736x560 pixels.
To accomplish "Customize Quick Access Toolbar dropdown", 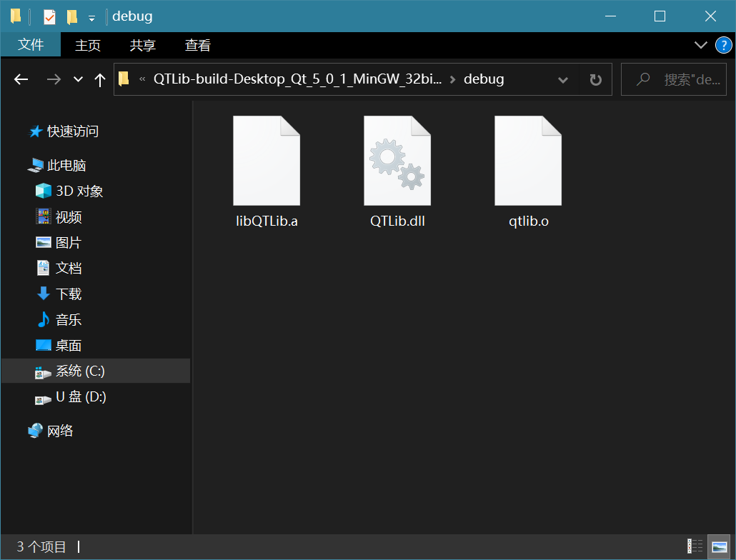I will [x=91, y=17].
